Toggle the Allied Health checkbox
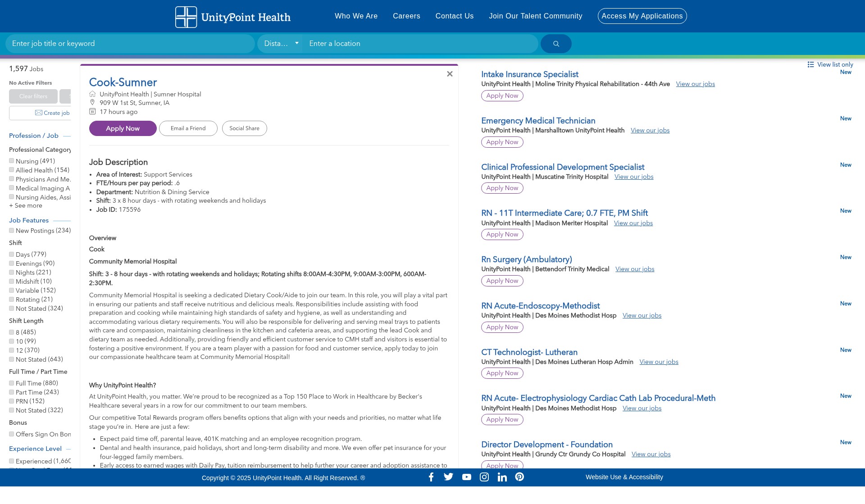Image resolution: width=865 pixels, height=504 pixels. [x=12, y=170]
